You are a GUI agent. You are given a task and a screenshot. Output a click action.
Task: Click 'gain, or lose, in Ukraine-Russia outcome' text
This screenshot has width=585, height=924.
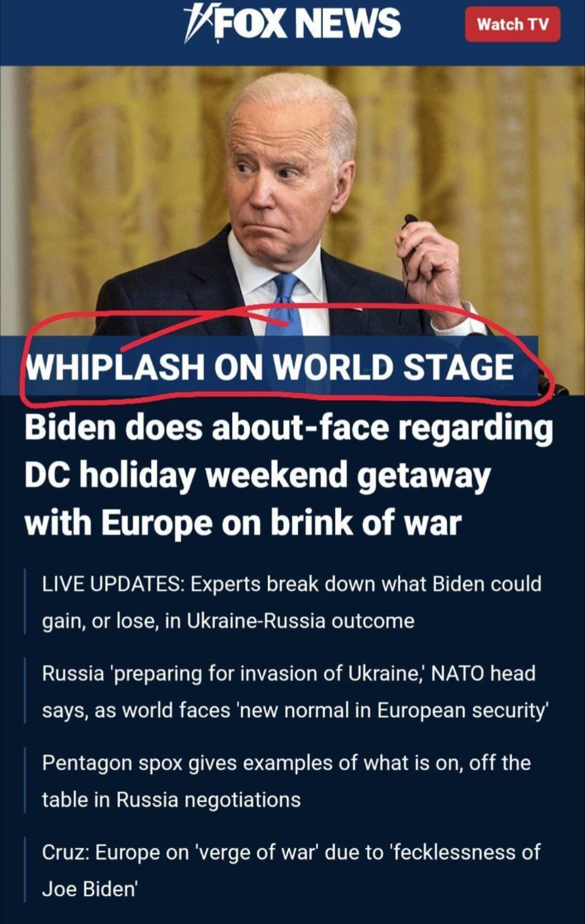(x=228, y=621)
